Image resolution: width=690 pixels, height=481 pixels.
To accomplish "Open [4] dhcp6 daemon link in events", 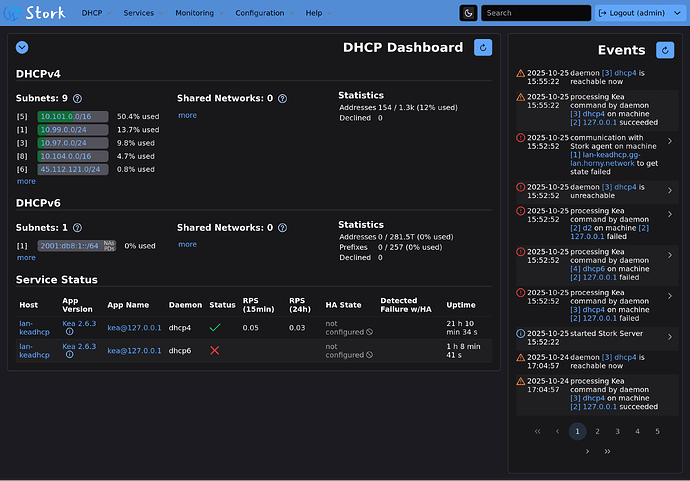I will 588,269.
